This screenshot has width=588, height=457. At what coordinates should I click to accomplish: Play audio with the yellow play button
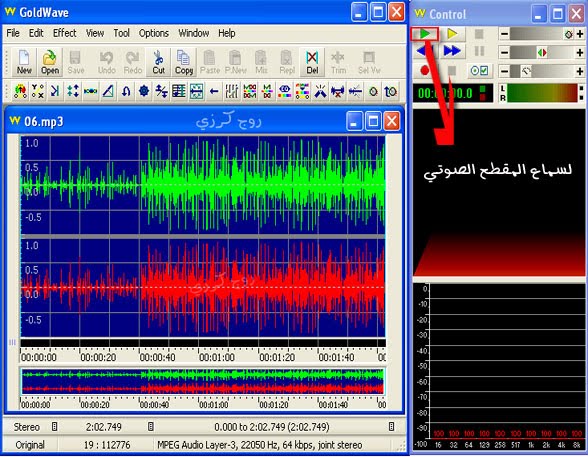(x=452, y=34)
